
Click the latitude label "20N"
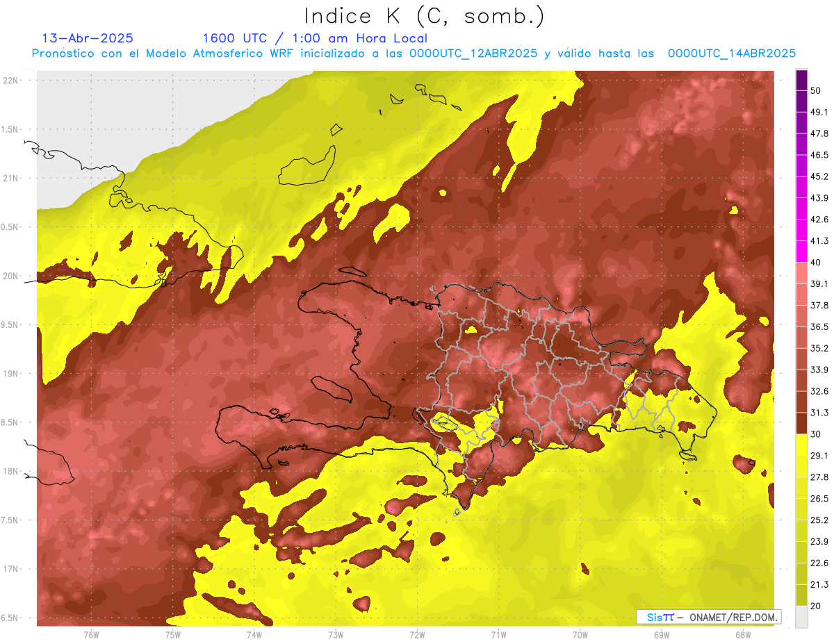11,276
